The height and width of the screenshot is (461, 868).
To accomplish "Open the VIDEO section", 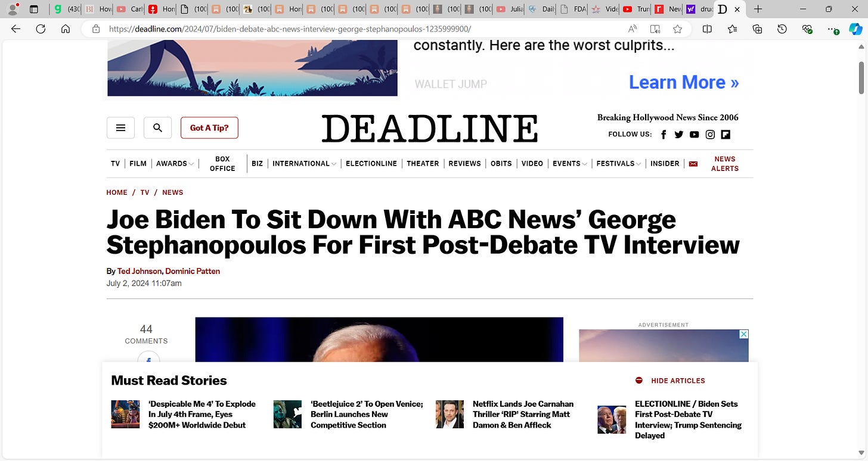I will click(532, 163).
